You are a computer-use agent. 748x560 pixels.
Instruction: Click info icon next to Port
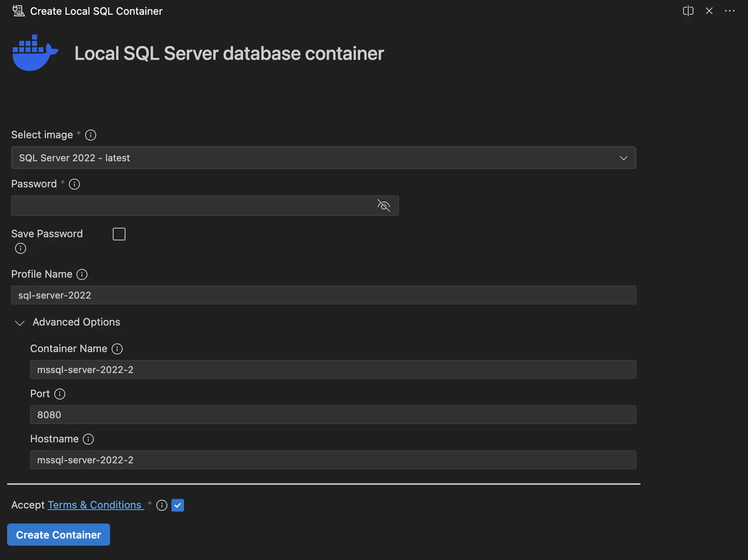click(x=60, y=394)
